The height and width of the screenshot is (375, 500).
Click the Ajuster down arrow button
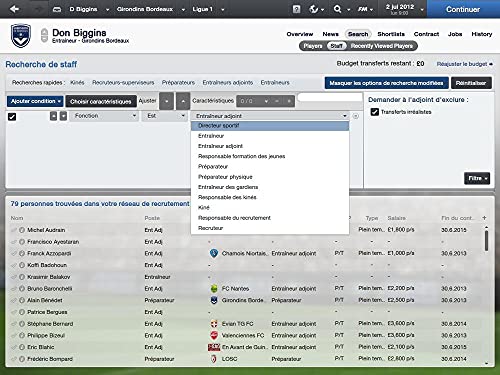tap(167, 101)
